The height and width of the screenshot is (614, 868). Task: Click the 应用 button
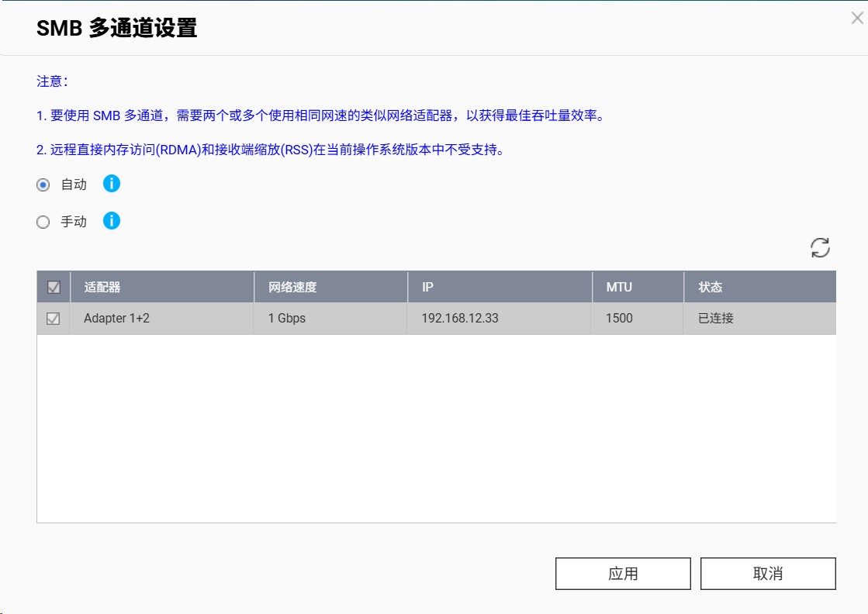[623, 574]
